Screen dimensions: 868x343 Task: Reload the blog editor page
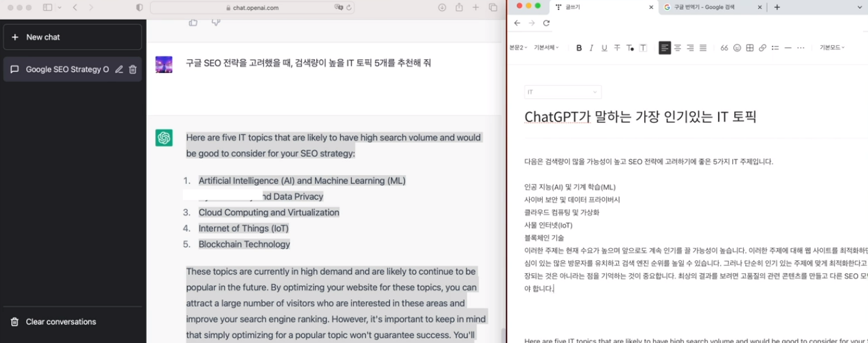click(547, 23)
